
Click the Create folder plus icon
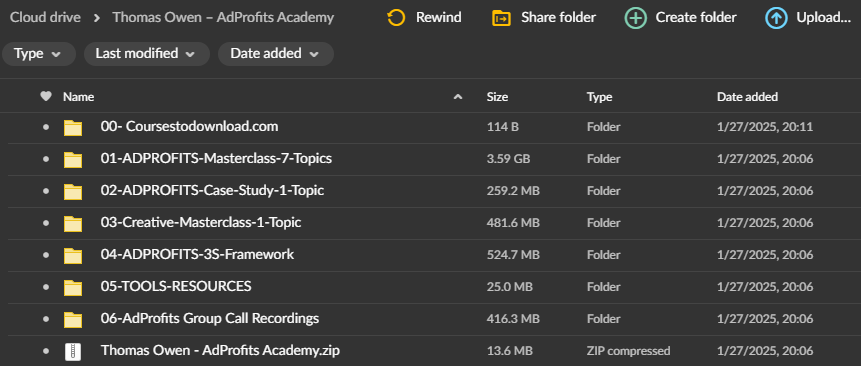[635, 18]
